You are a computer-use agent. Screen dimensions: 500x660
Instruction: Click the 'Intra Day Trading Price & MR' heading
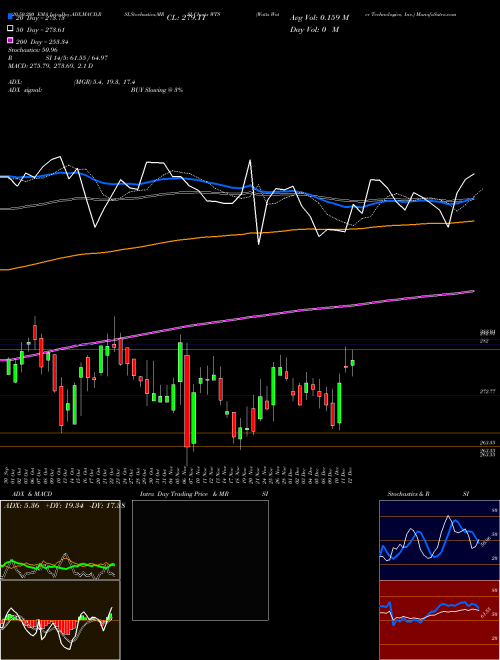[184, 494]
